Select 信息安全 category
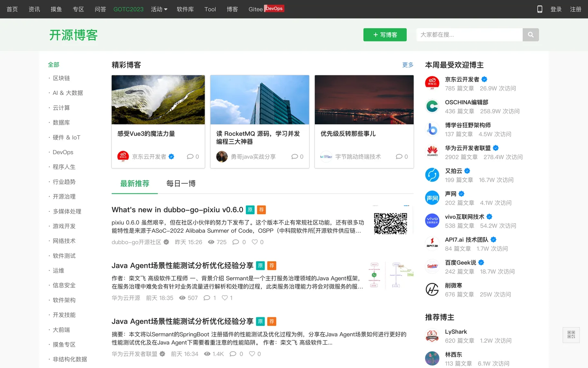 (x=64, y=285)
